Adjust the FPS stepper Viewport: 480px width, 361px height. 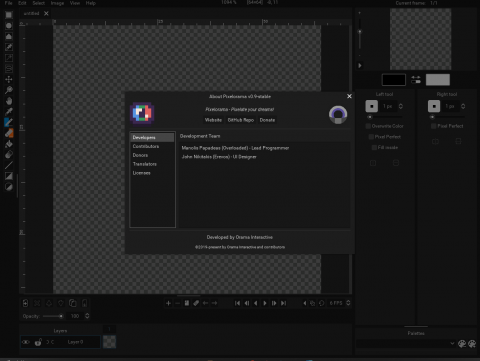[x=348, y=303]
